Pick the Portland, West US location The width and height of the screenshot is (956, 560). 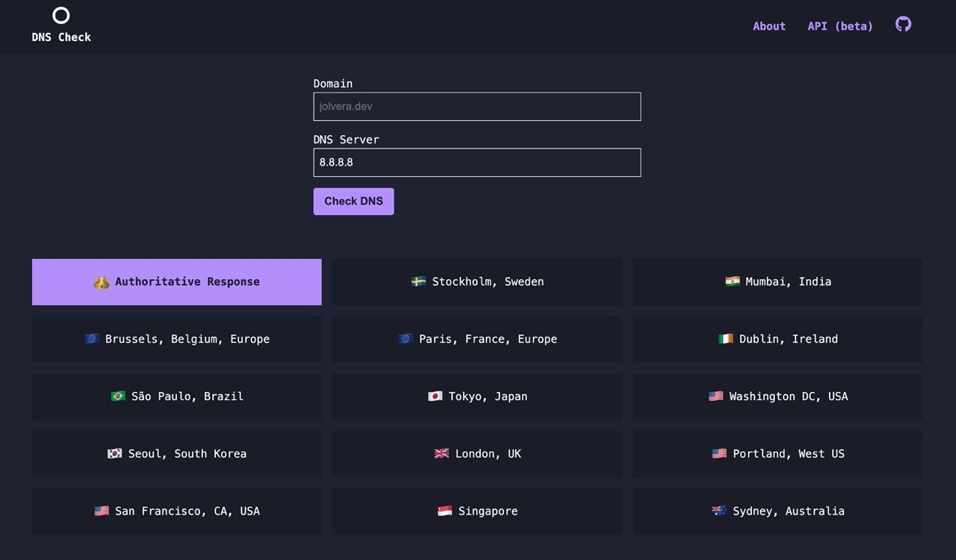777,454
